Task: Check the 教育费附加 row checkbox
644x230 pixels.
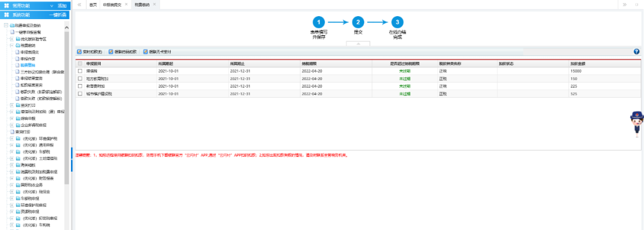Action: [80, 86]
